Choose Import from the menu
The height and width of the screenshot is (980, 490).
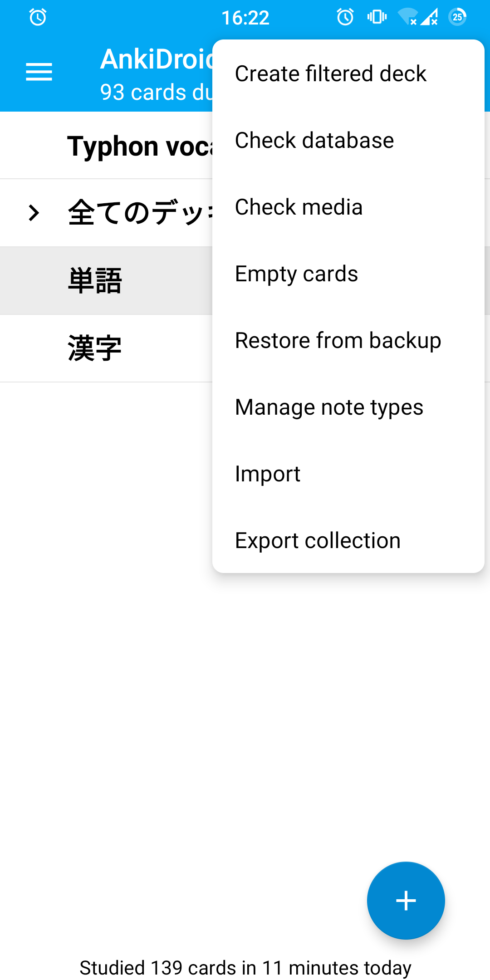pos(348,474)
